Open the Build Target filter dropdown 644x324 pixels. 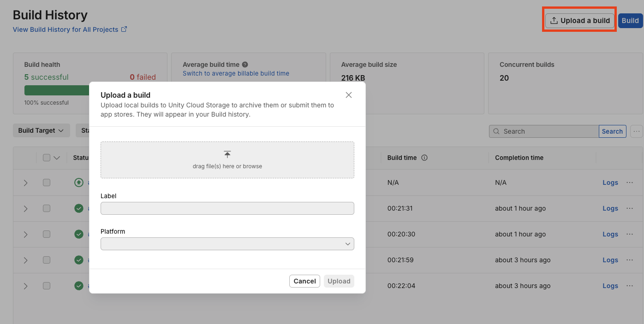[x=41, y=130]
